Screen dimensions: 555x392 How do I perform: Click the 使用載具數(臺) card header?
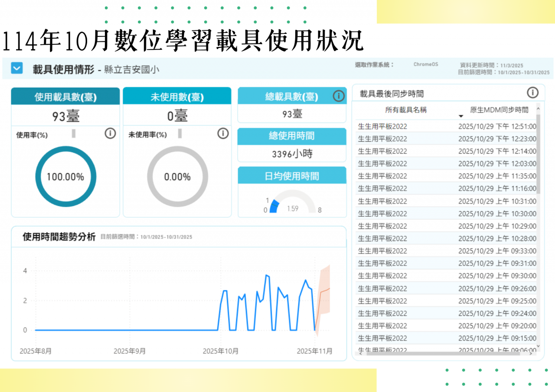pos(65,97)
